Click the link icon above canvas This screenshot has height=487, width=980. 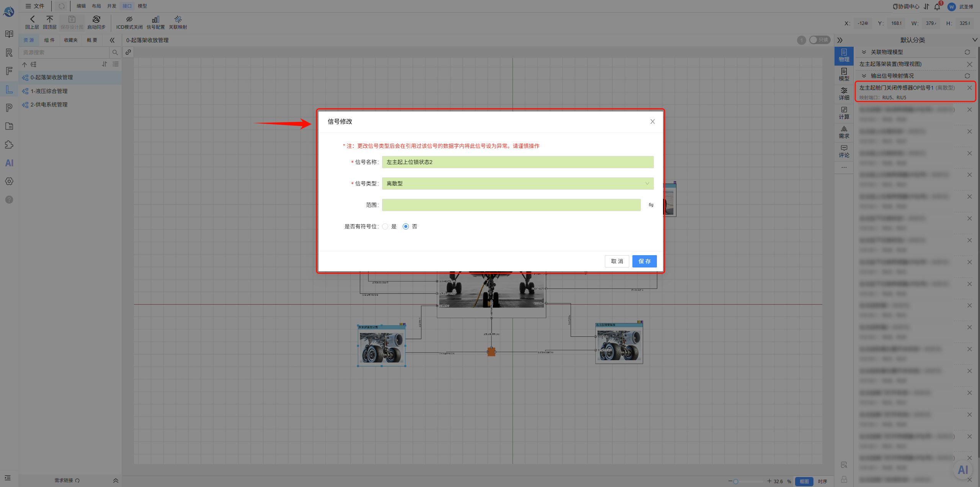coord(128,52)
